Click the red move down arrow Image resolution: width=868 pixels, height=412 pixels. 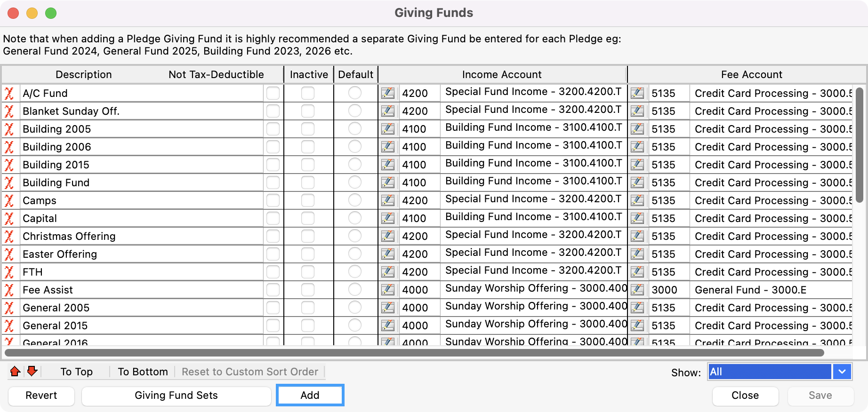tap(32, 372)
